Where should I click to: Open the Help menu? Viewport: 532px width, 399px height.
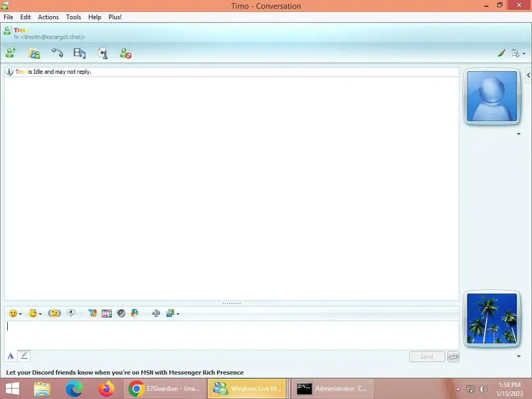[x=95, y=17]
